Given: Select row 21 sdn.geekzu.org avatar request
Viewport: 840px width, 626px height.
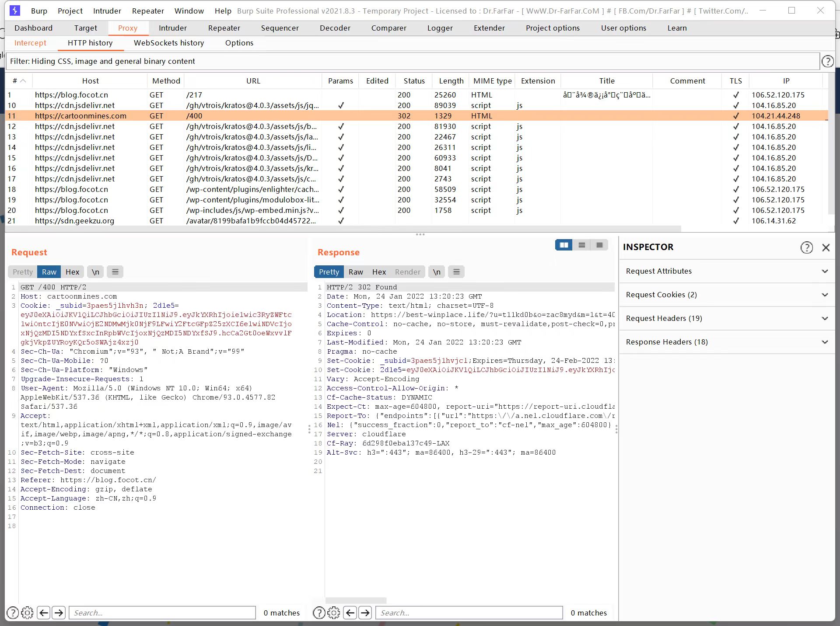Looking at the screenshot, I should (x=416, y=221).
